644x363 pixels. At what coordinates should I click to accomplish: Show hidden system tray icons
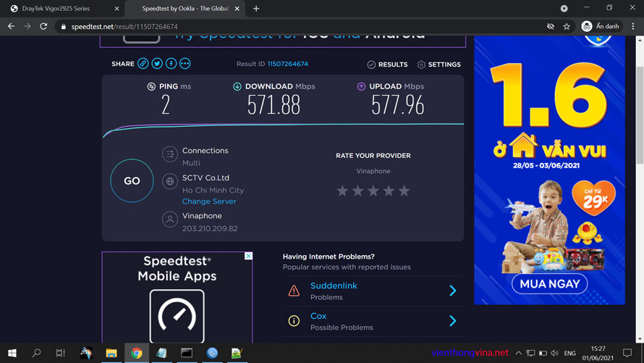[x=519, y=353]
